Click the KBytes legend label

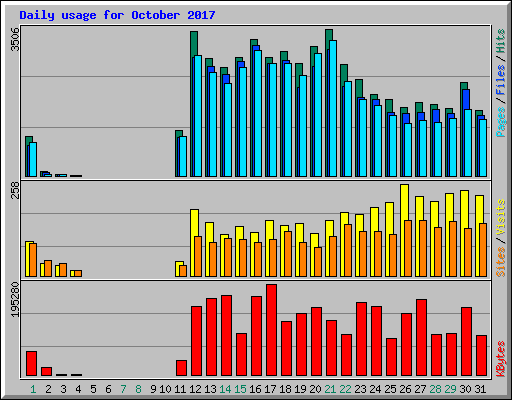[501, 359]
